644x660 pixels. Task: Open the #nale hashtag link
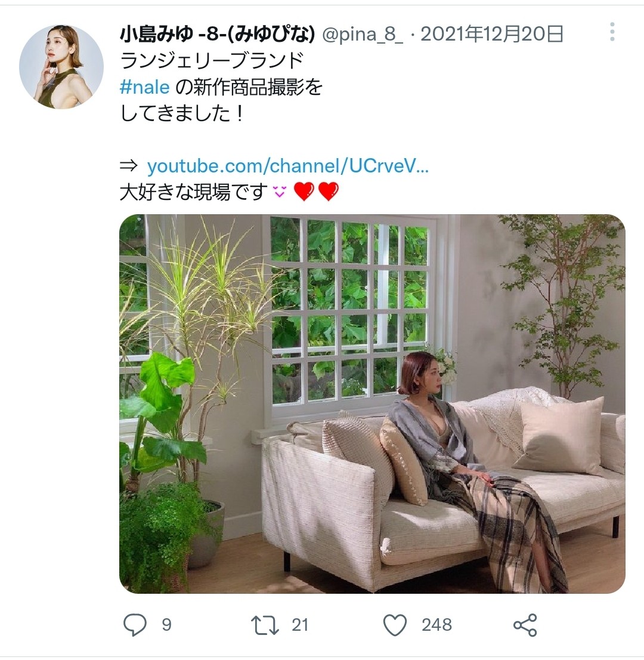145,87
